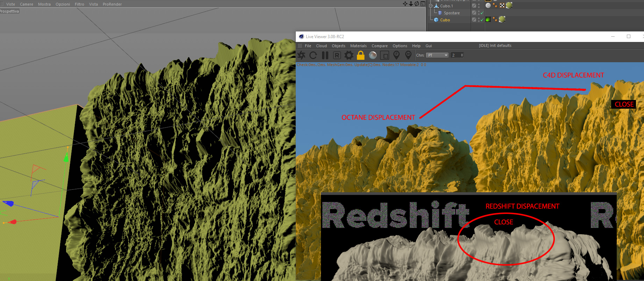Click the layer square for Cubo.1
The width and height of the screenshot is (644, 281).
click(x=474, y=6)
